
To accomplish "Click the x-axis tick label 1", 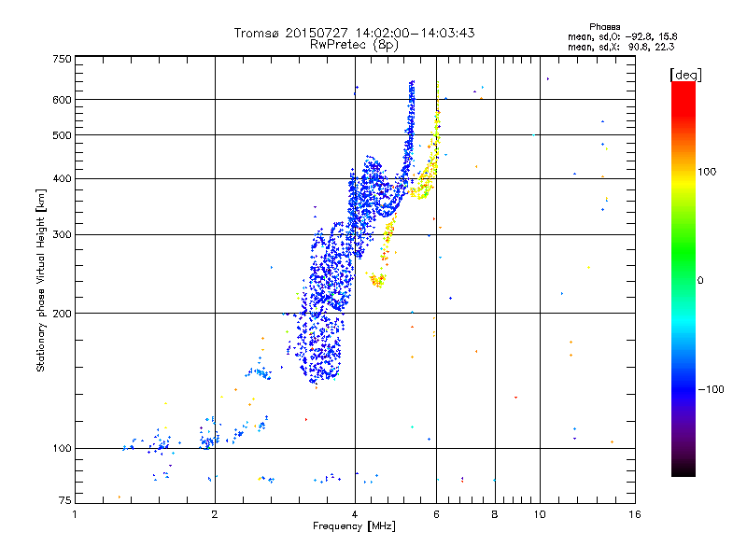I will point(75,514).
